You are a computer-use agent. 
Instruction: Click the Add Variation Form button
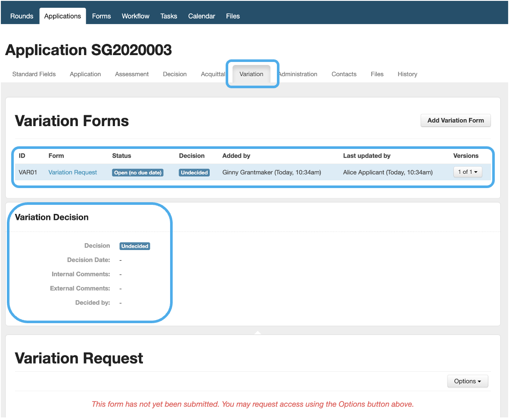tap(455, 120)
